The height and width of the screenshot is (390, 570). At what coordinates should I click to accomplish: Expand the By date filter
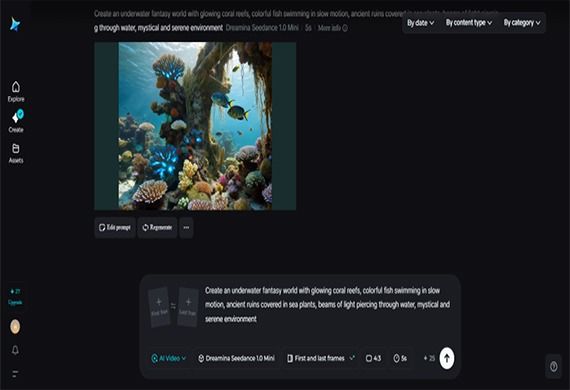pos(421,23)
